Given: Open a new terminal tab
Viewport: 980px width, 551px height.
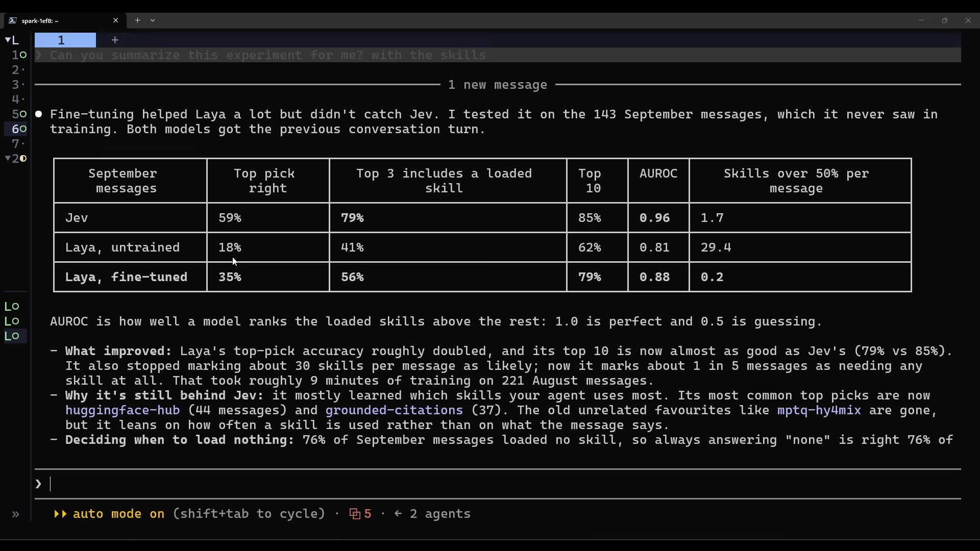Looking at the screenshot, I should click(137, 20).
